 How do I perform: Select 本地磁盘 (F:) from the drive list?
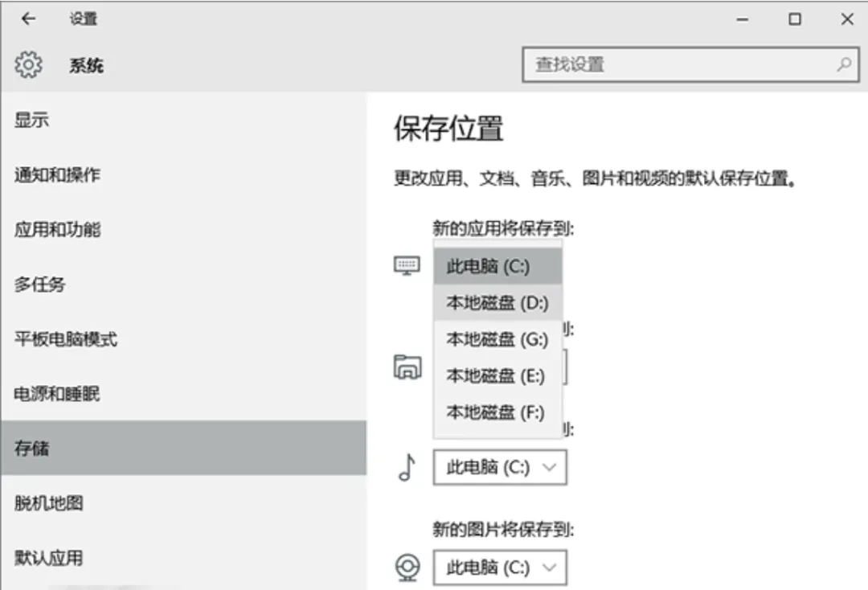pos(497,412)
